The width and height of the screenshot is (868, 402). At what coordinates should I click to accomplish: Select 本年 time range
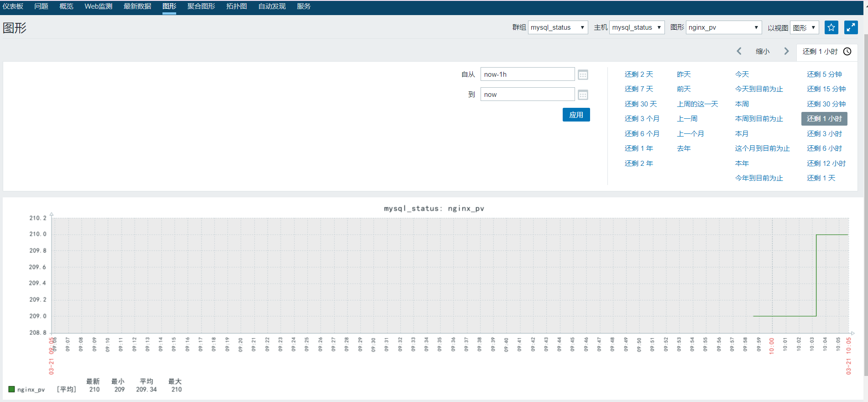(x=742, y=164)
